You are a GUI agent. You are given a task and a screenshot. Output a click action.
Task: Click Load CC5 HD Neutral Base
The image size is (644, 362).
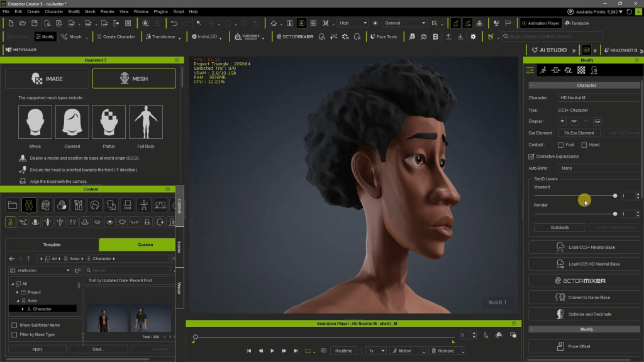point(584,265)
